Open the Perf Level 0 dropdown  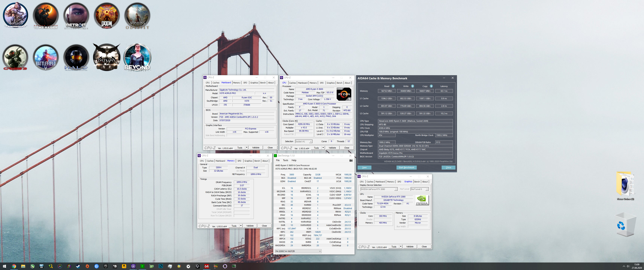[x=427, y=189]
